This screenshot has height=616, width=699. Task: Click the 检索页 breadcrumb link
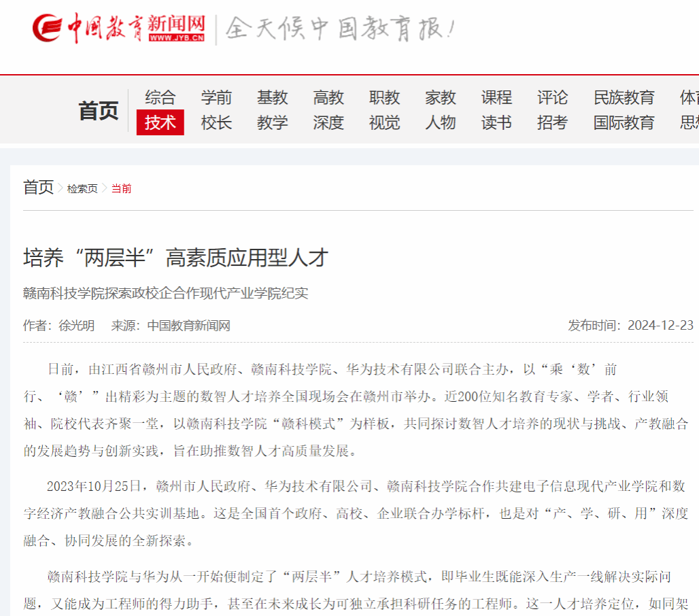click(x=82, y=189)
